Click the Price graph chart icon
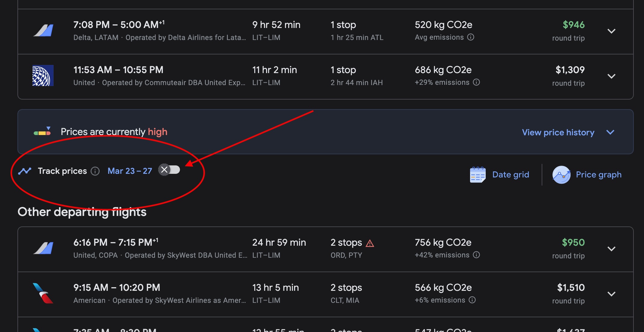 point(561,175)
